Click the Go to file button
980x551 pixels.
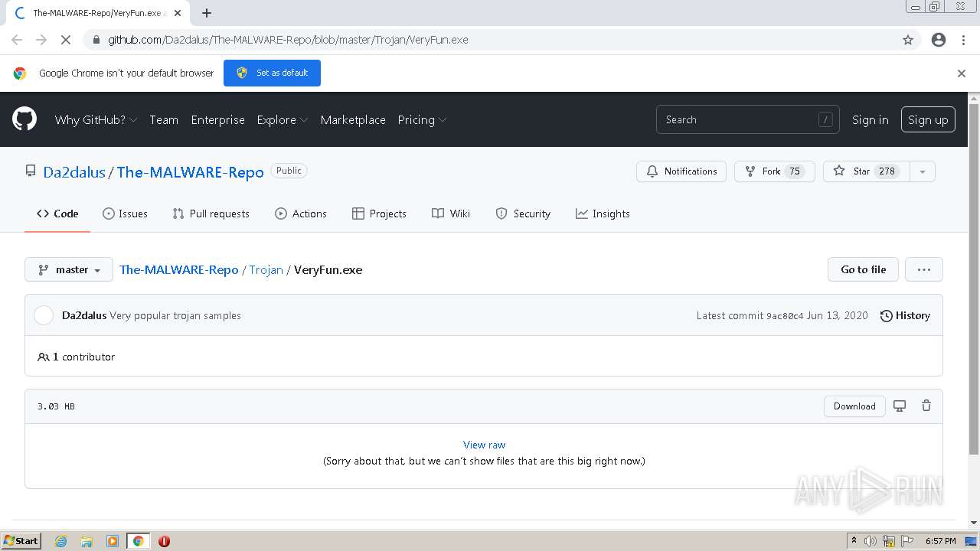coord(863,269)
